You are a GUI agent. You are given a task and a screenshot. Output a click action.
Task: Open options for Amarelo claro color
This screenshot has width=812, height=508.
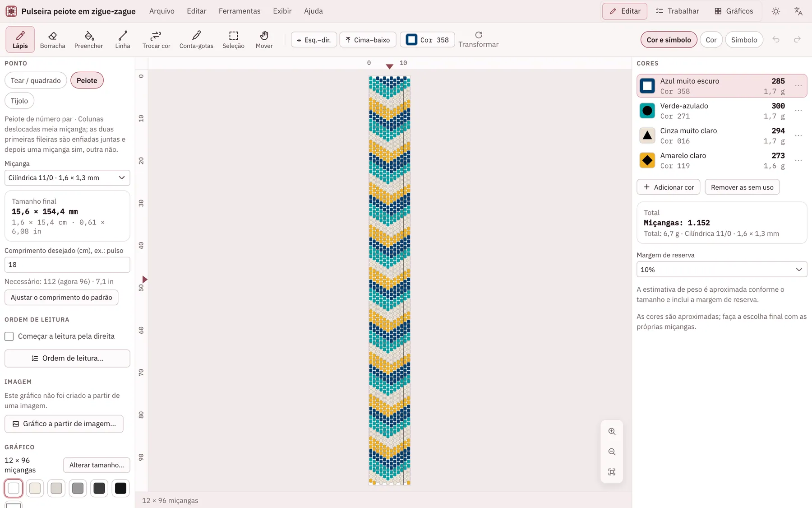(x=798, y=160)
